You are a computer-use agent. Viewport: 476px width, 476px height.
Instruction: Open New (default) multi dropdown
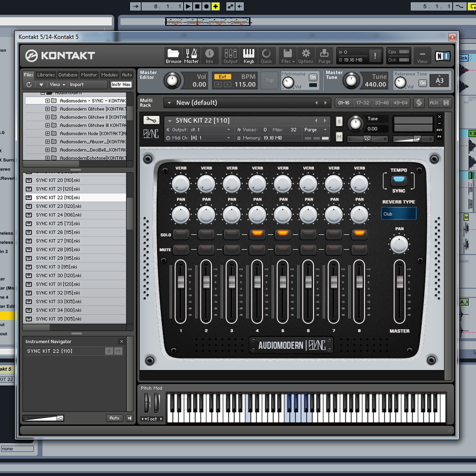click(169, 103)
